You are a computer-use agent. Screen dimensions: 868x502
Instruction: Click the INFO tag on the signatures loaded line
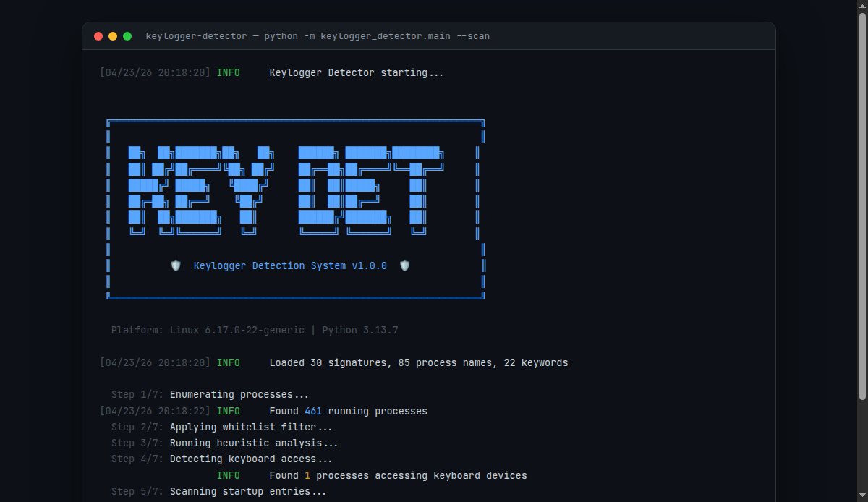pos(229,362)
